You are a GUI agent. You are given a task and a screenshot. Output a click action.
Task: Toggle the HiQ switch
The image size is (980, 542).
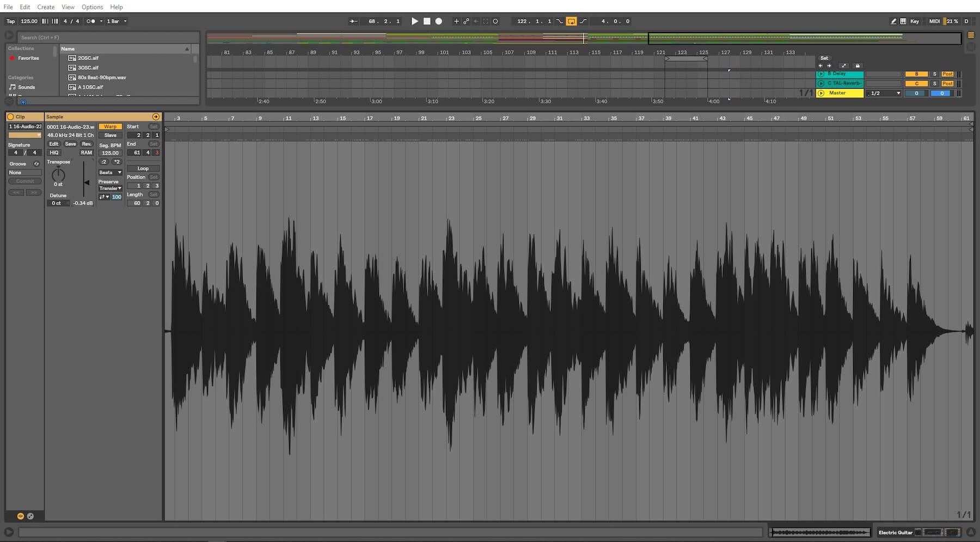pyautogui.click(x=54, y=153)
